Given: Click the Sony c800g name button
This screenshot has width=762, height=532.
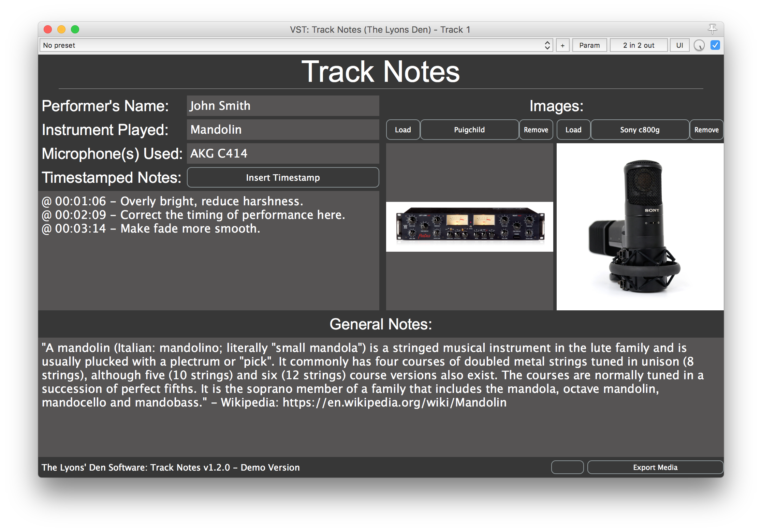Looking at the screenshot, I should point(640,130).
